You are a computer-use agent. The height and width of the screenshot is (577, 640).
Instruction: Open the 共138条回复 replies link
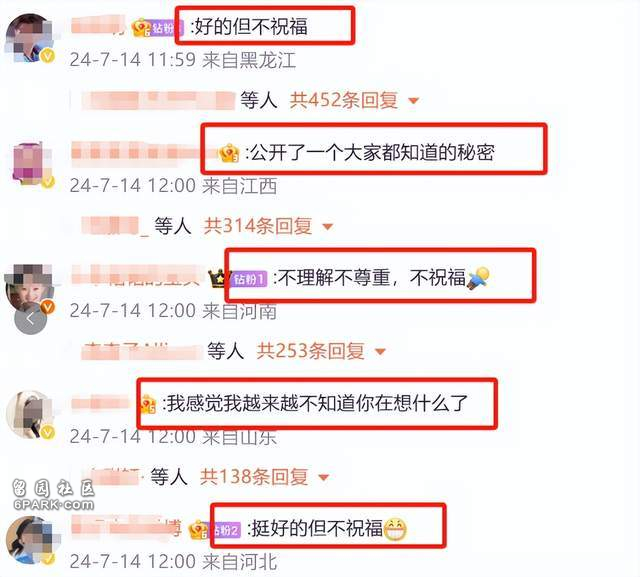coord(254,477)
